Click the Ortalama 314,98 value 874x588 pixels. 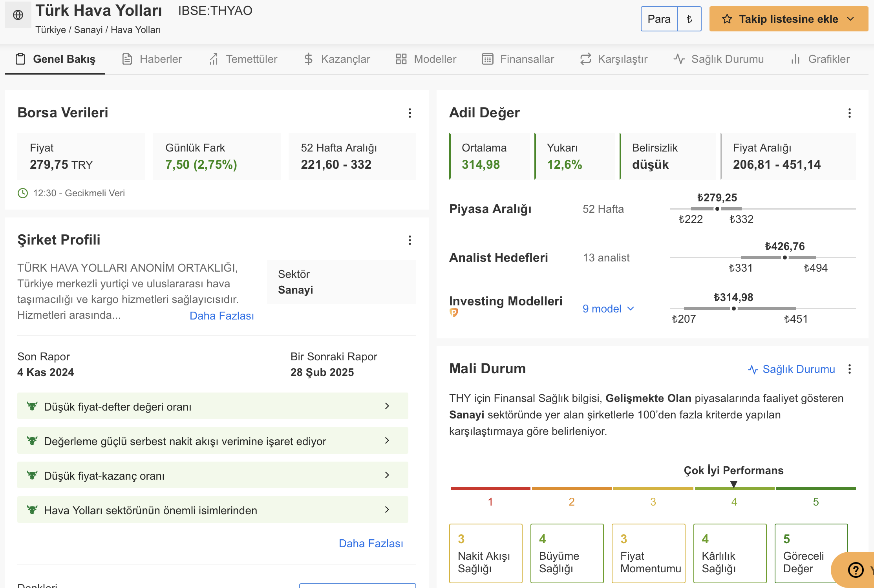click(481, 164)
